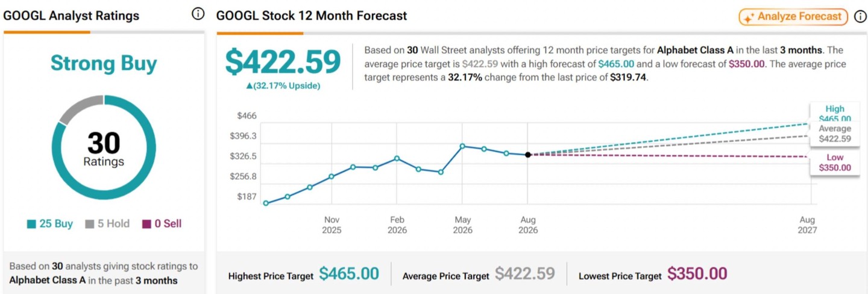This screenshot has height=294, width=868.
Task: Select the May 2026 peak data point
Action: (462, 146)
